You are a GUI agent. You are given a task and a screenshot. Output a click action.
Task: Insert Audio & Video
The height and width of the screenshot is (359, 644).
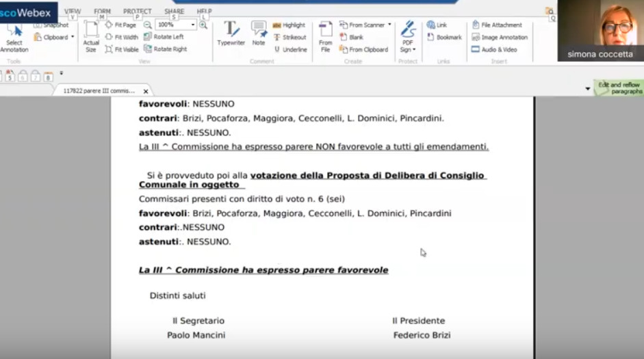tap(494, 50)
